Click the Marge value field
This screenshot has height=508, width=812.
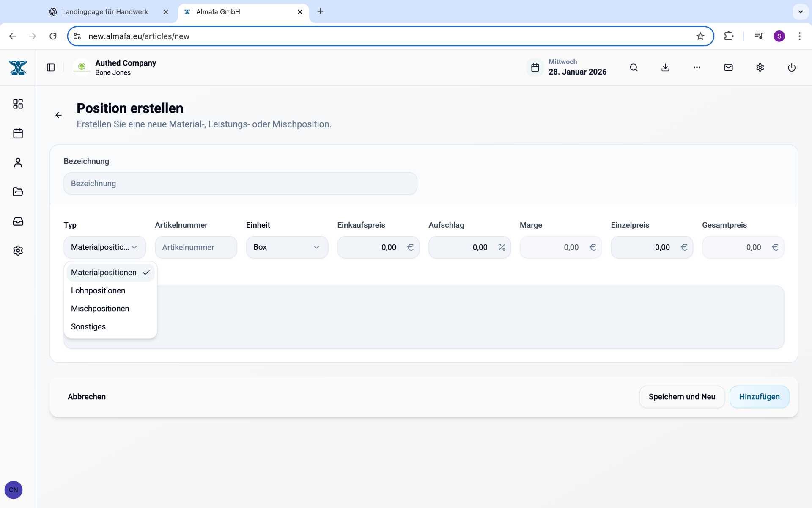point(561,247)
